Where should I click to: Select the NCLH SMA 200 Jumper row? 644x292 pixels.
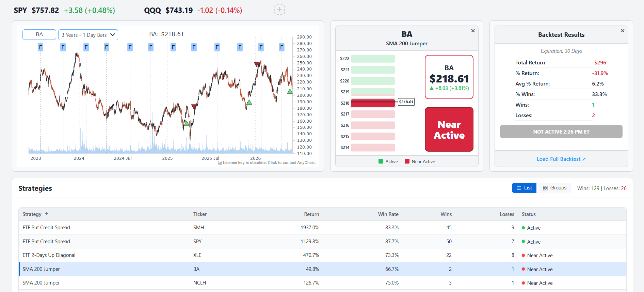click(322, 283)
